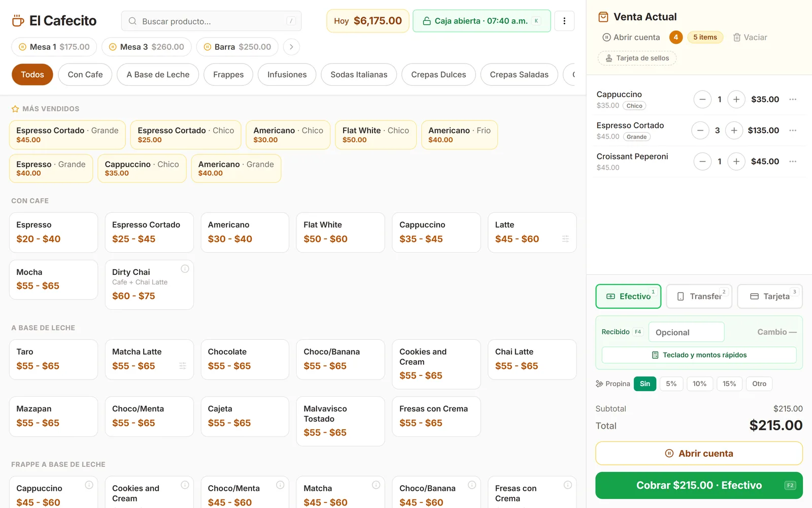Switch to Frappes category tab

228,75
